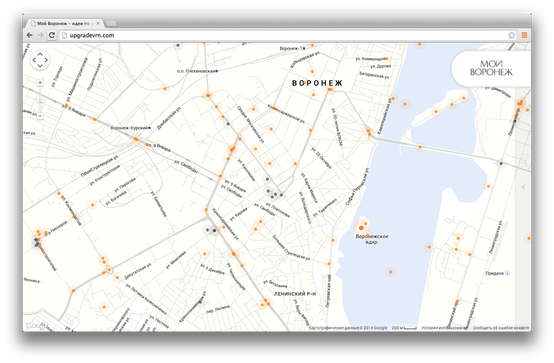Open the Google terms of use link
Screen dimensions: 554x363
pos(444,328)
